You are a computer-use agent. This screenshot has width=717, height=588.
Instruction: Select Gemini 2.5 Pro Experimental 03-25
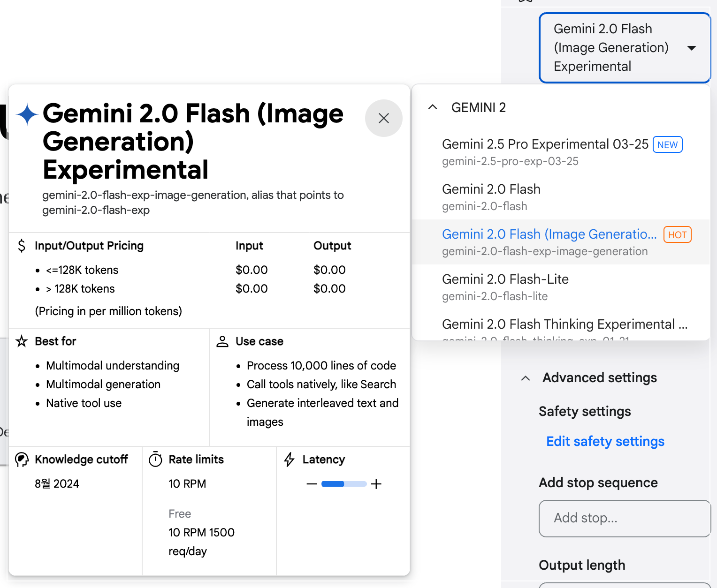coord(544,144)
